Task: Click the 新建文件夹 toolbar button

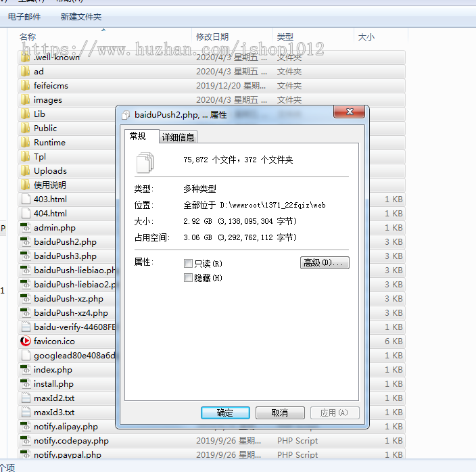Action: tap(80, 17)
